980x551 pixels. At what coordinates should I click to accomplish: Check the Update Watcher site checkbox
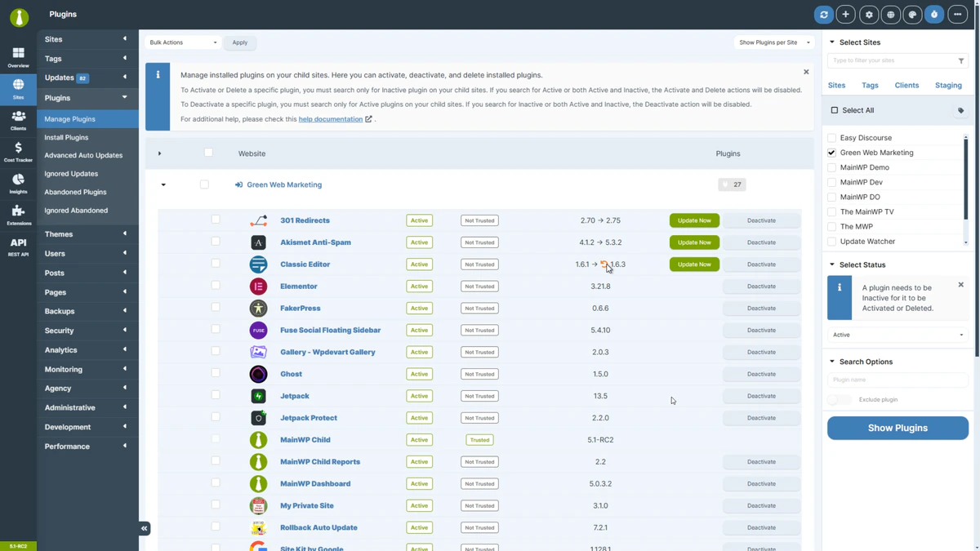click(x=831, y=242)
